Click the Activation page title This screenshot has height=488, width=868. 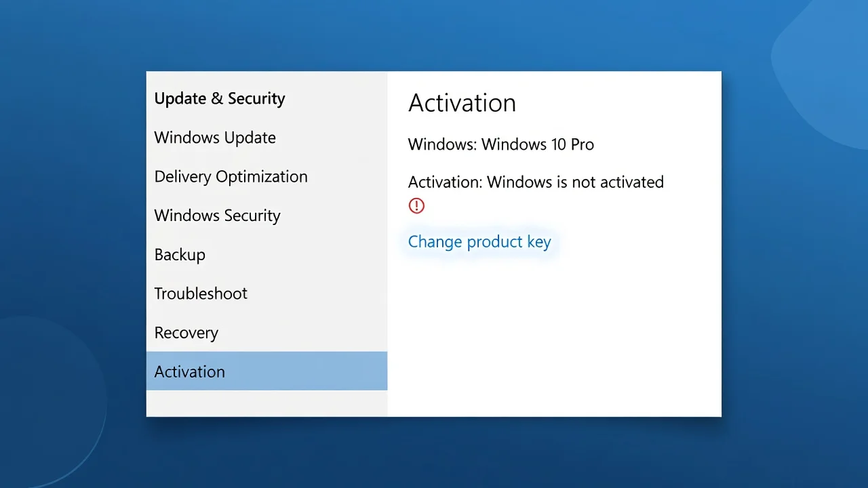click(x=462, y=103)
